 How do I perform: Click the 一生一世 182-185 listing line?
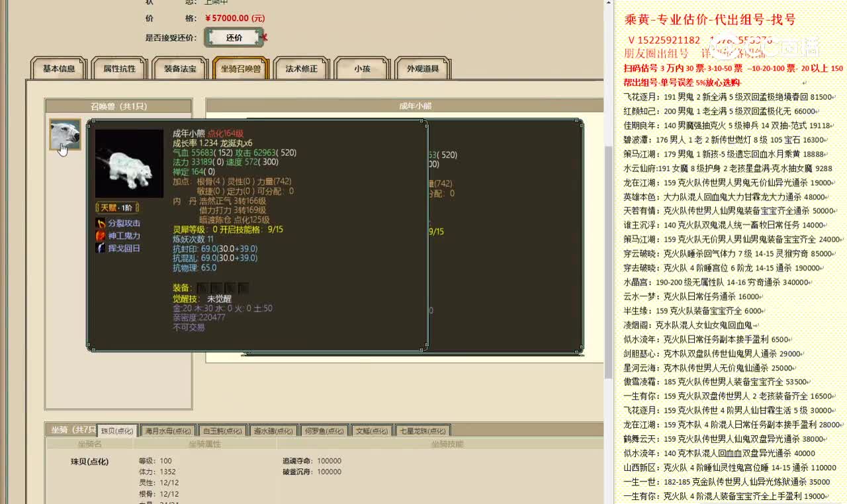[x=727, y=482]
